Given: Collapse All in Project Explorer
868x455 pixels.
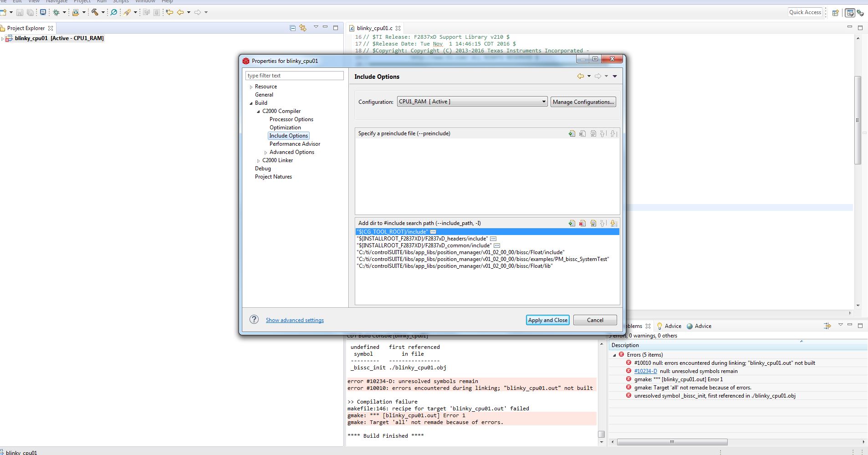Looking at the screenshot, I should (292, 28).
